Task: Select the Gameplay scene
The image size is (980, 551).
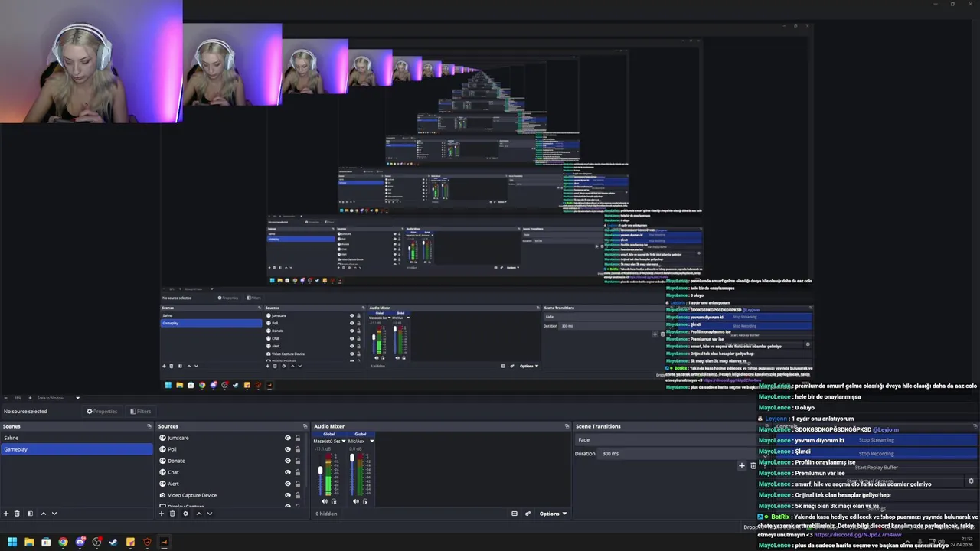Action: (x=77, y=449)
